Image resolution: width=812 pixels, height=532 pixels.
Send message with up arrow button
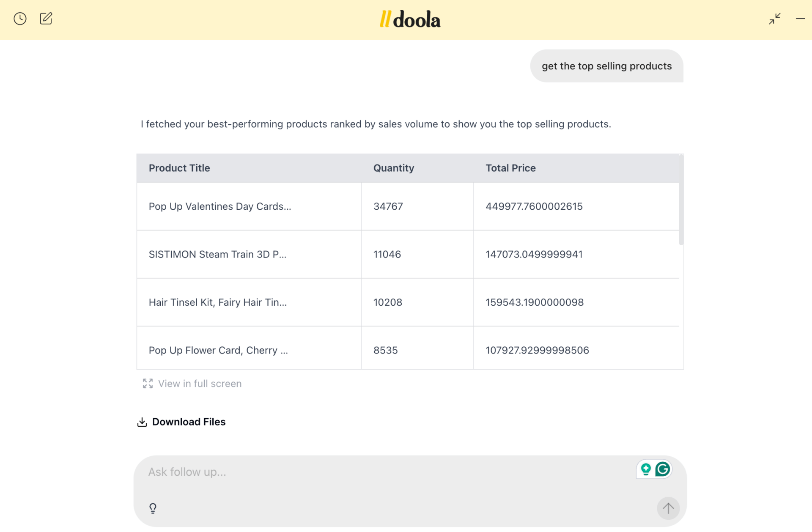point(668,508)
